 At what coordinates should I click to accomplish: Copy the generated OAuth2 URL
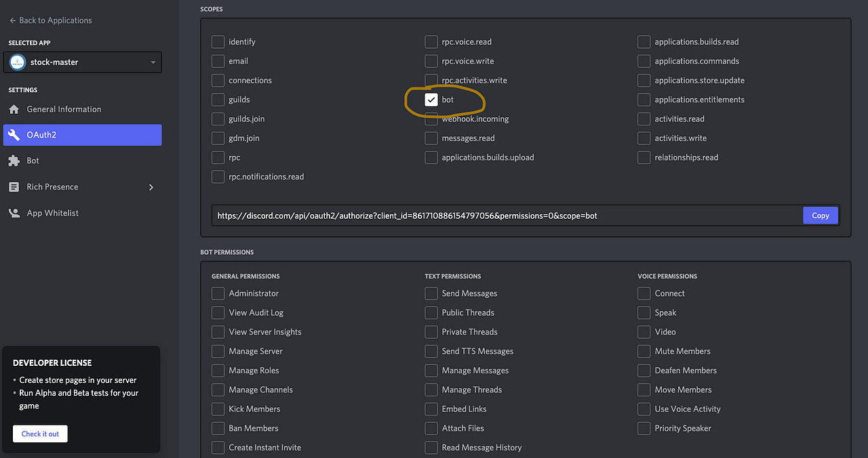(x=821, y=215)
